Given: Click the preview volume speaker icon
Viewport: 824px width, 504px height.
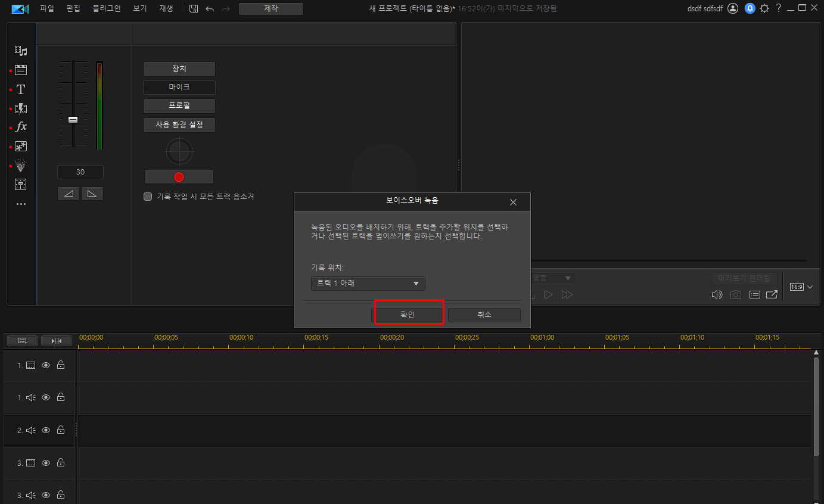Looking at the screenshot, I should [717, 294].
